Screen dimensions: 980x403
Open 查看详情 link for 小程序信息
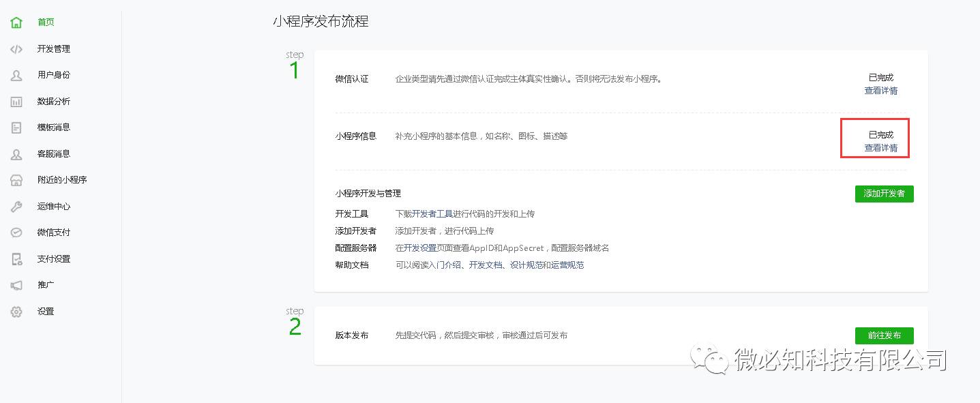coord(880,148)
